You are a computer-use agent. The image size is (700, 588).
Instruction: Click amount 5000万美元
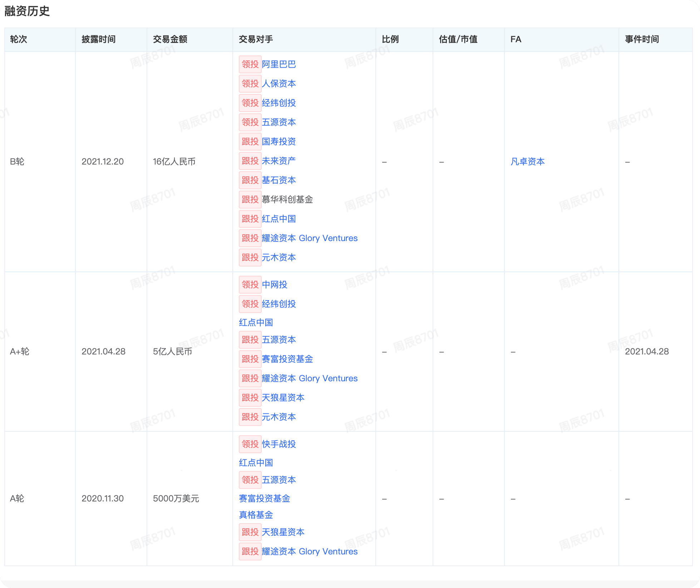tap(176, 499)
